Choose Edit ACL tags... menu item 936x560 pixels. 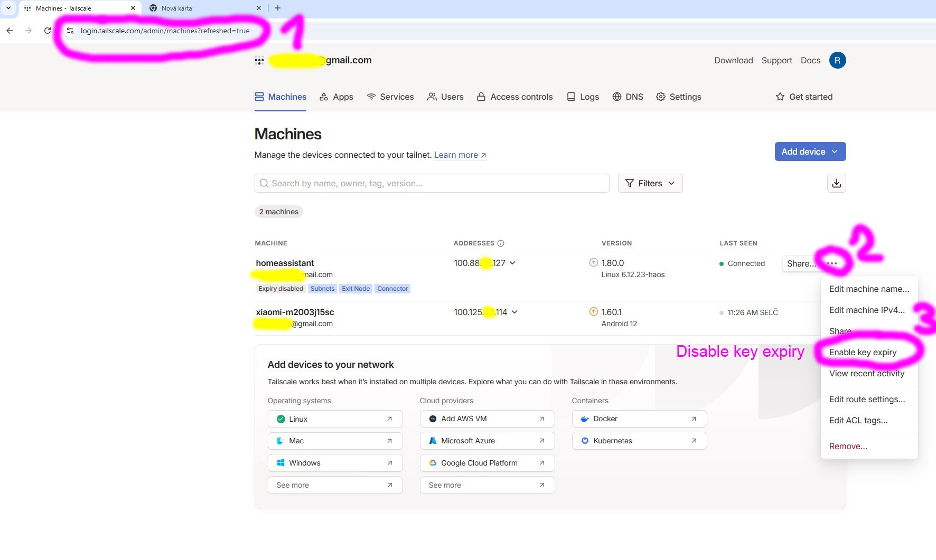coord(869,420)
